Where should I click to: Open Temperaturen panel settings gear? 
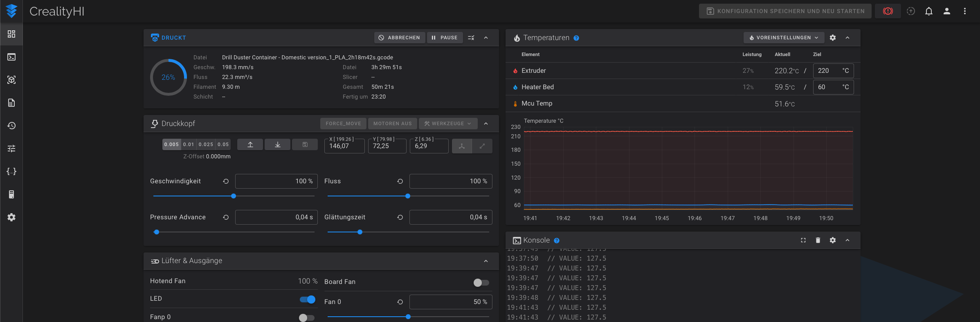833,38
